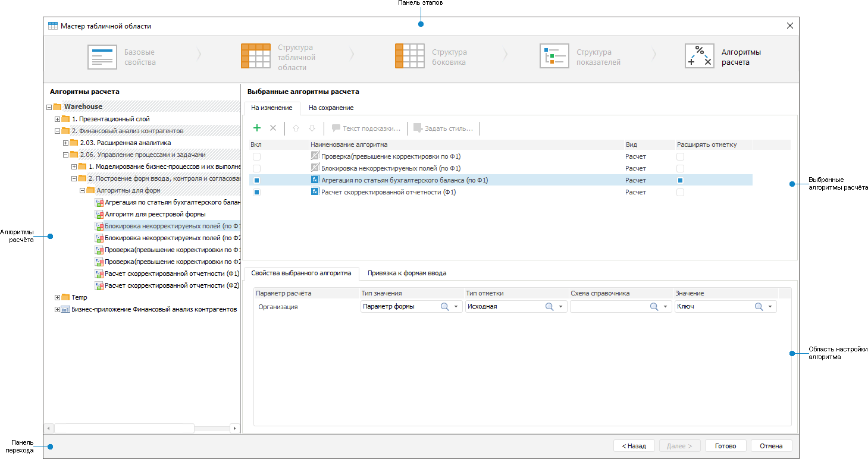
Task: Enable the Вкл checkbox for Проверка(превышение корректировки по Ф1)
Action: click(256, 156)
